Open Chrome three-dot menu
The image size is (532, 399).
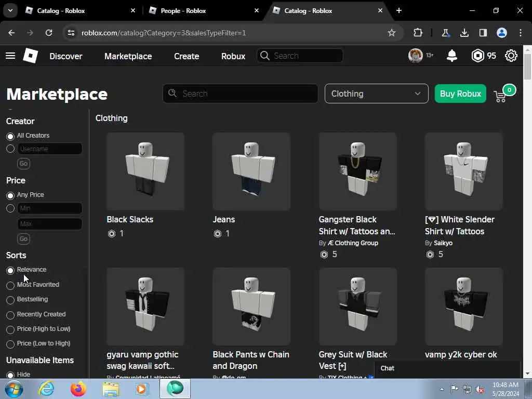tap(521, 33)
